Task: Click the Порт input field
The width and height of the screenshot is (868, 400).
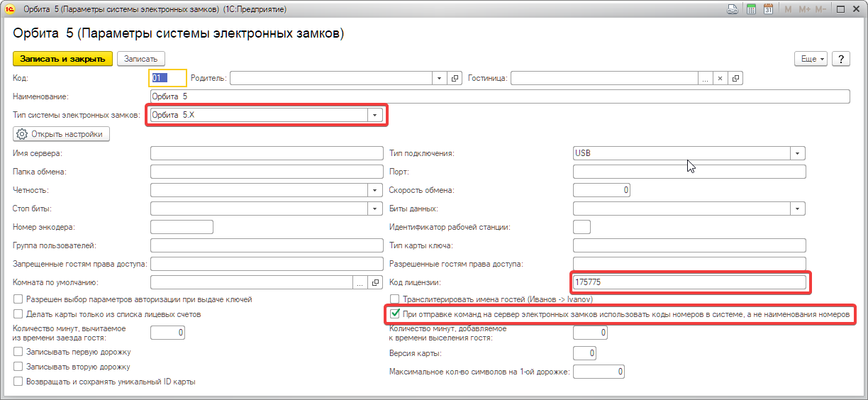Action: 689,172
